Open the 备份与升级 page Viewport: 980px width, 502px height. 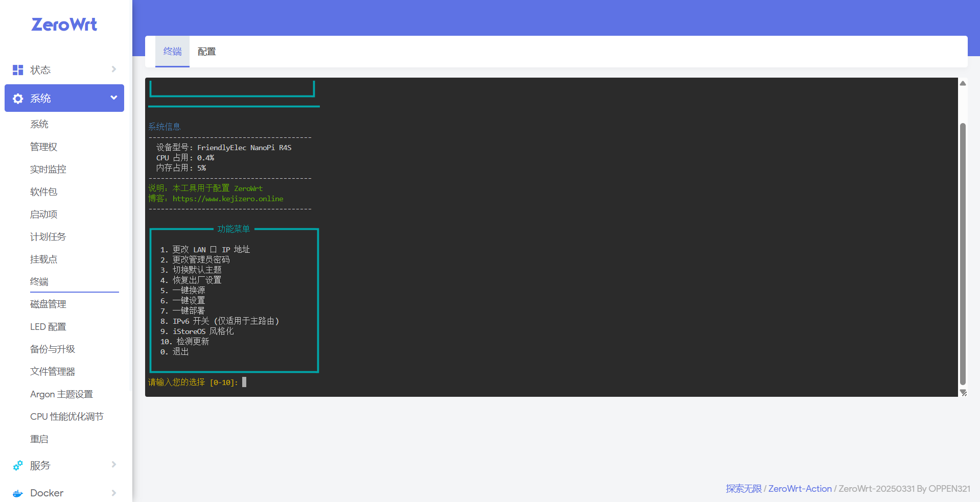[53, 349]
